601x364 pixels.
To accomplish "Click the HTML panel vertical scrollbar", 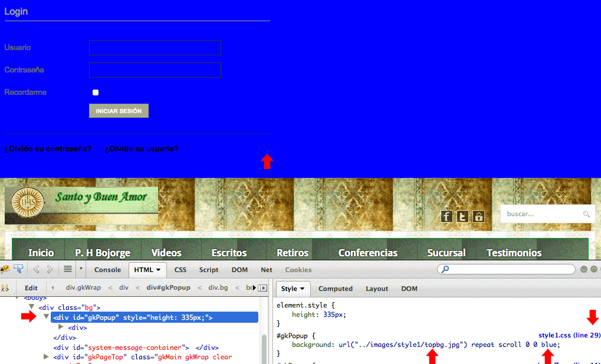I will tap(264, 349).
